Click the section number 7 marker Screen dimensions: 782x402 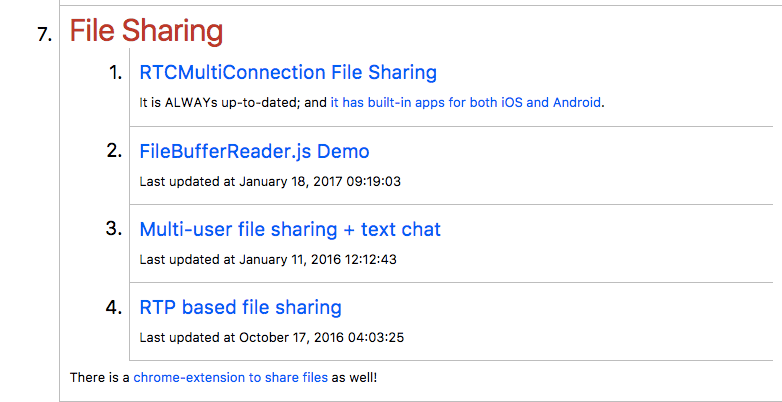point(44,34)
